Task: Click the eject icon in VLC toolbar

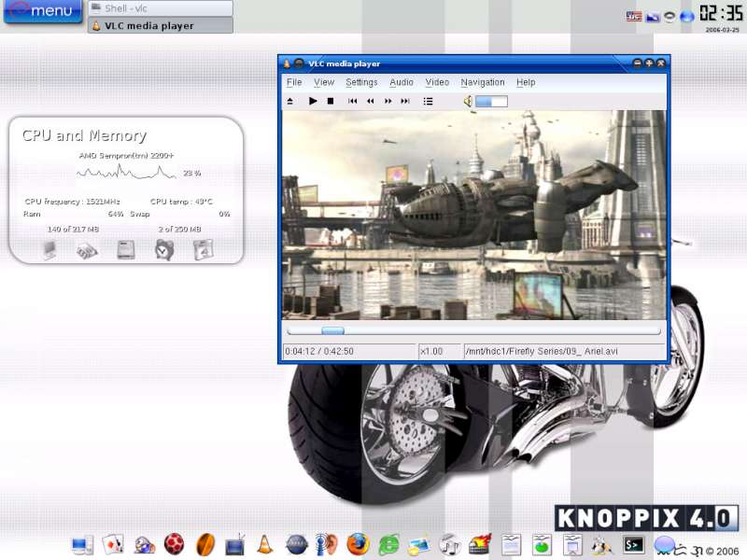Action: pyautogui.click(x=289, y=101)
